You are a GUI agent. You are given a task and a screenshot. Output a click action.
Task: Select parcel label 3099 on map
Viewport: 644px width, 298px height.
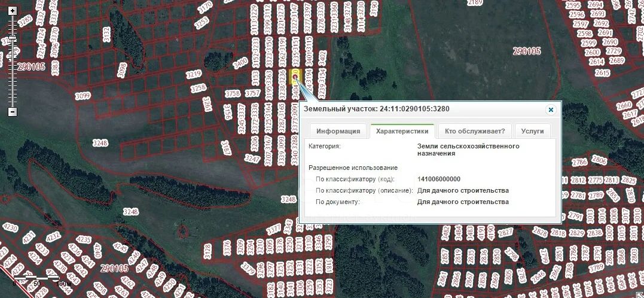click(x=83, y=96)
